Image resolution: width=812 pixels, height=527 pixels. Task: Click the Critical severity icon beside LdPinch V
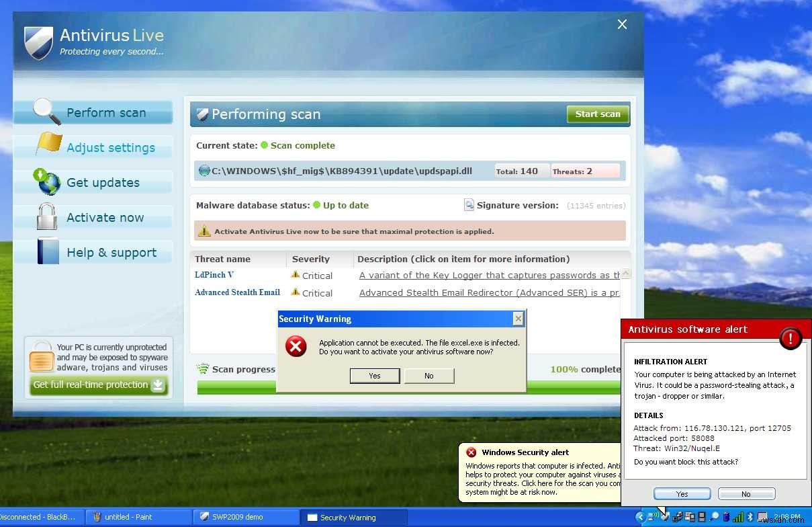[296, 274]
